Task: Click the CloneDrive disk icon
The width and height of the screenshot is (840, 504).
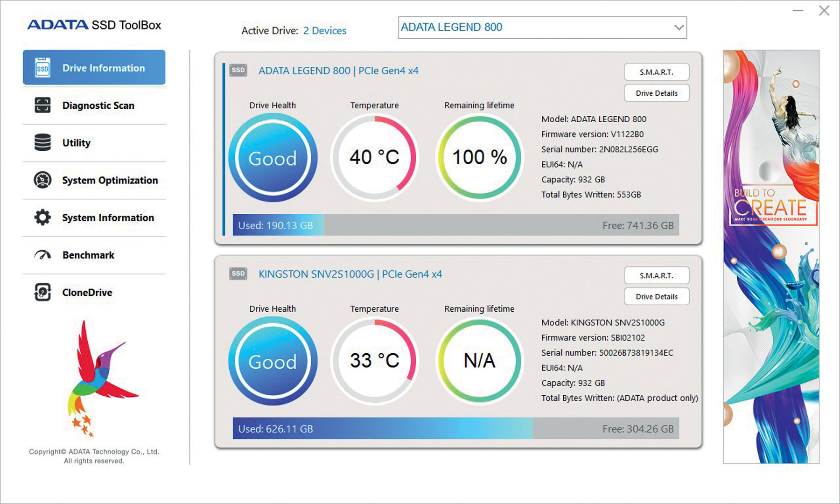Action: point(42,293)
